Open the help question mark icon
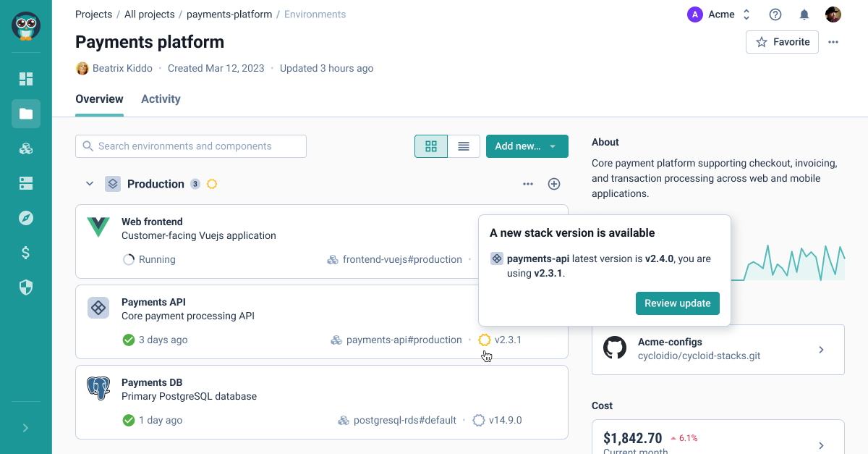The width and height of the screenshot is (868, 454). 775,14
